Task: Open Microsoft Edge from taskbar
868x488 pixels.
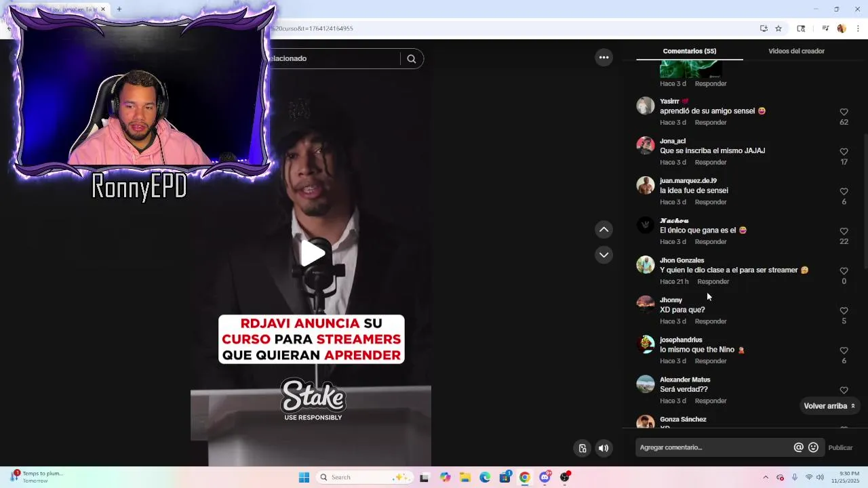Action: (485, 477)
